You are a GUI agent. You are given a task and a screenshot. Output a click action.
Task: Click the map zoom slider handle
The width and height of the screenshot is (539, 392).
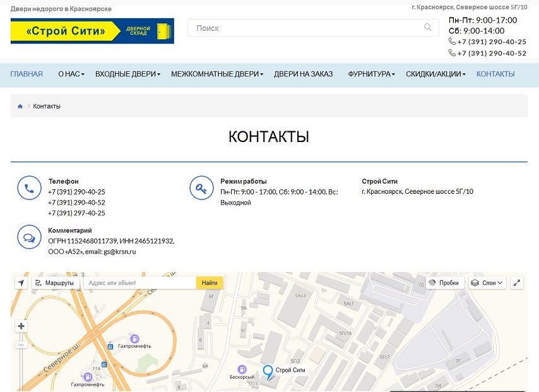21,345
